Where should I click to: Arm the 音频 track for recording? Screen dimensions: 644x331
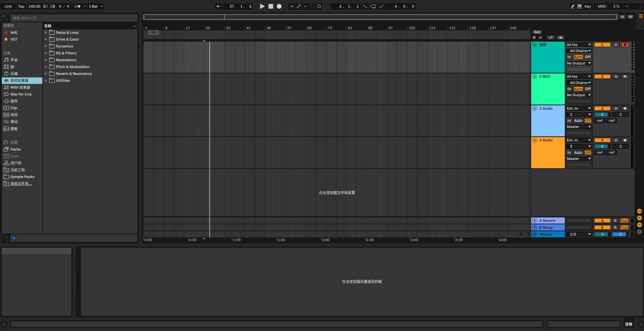click(x=625, y=44)
